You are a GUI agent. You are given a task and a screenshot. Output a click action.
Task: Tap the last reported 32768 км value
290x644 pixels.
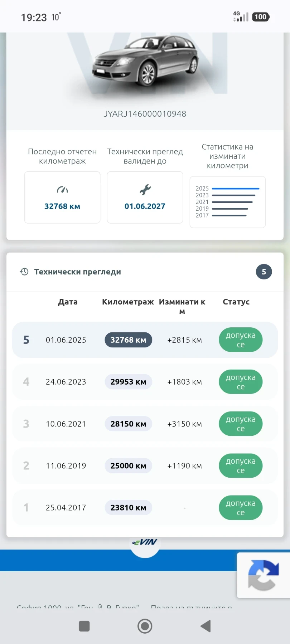(62, 206)
